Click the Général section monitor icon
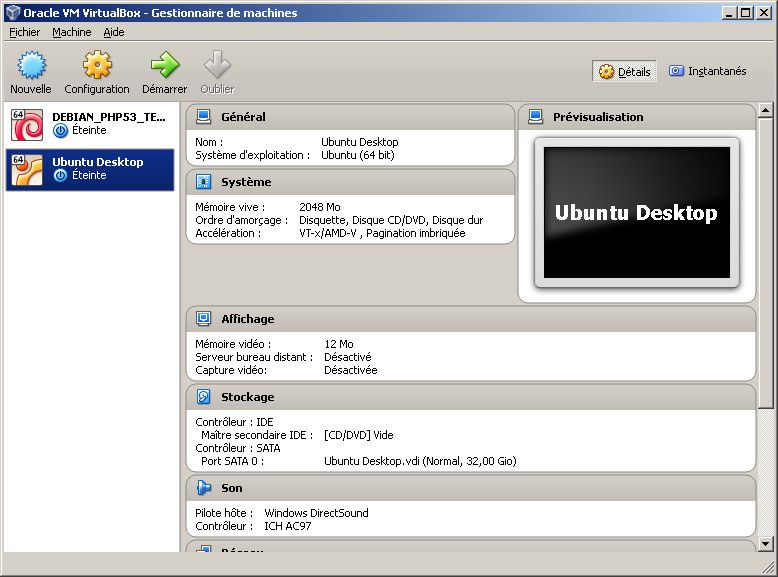Image resolution: width=778 pixels, height=577 pixels. [203, 117]
